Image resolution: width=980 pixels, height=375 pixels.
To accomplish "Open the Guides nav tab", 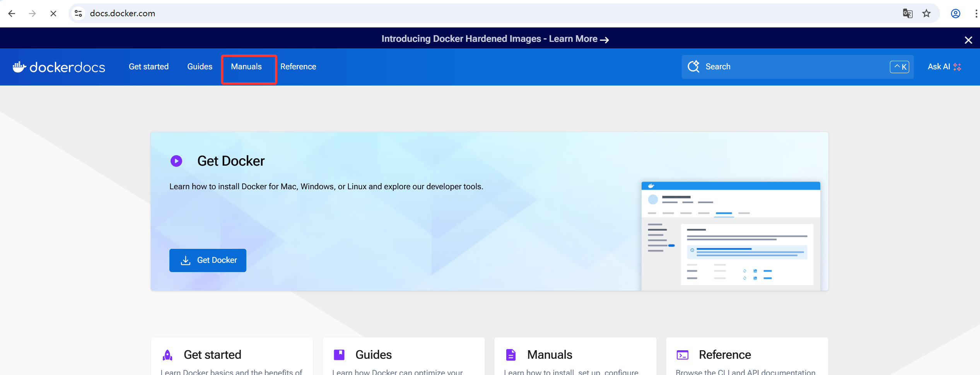I will [200, 67].
